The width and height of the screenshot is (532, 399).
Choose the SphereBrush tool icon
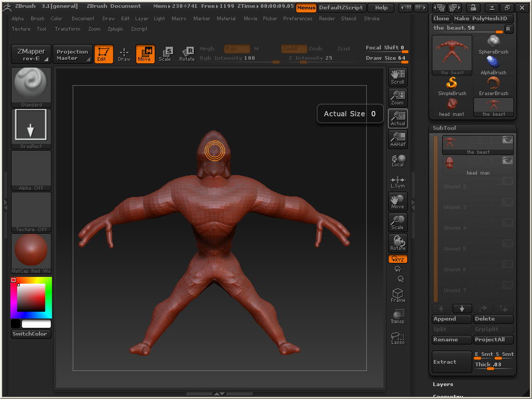click(493, 45)
